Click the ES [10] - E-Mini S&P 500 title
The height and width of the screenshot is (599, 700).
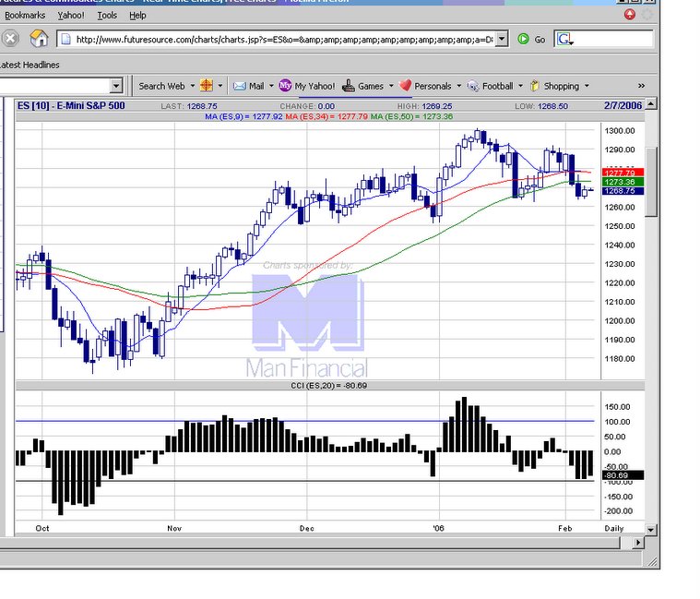[71, 106]
